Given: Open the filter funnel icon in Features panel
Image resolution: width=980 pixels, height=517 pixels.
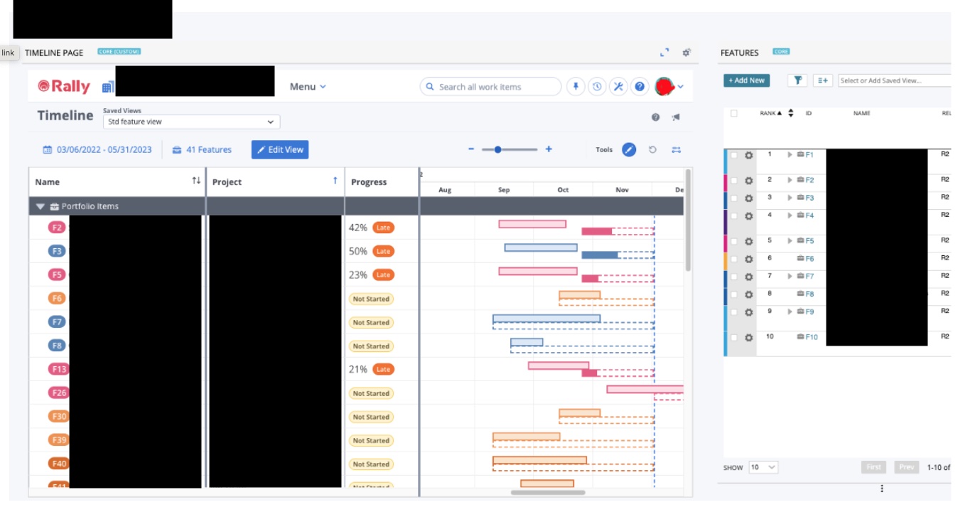Looking at the screenshot, I should (x=797, y=80).
